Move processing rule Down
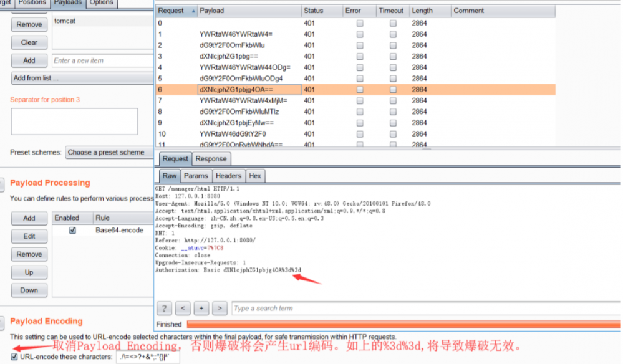The width and height of the screenshot is (623, 364). [29, 290]
